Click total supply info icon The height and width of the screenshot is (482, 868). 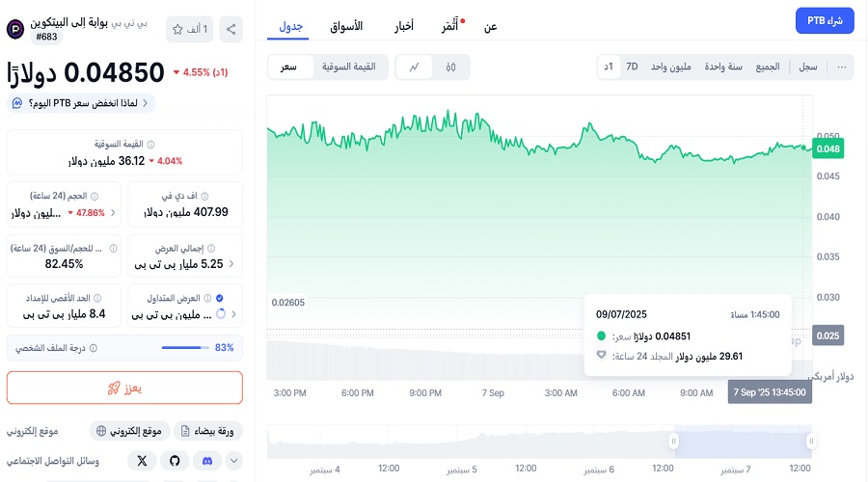pos(211,249)
